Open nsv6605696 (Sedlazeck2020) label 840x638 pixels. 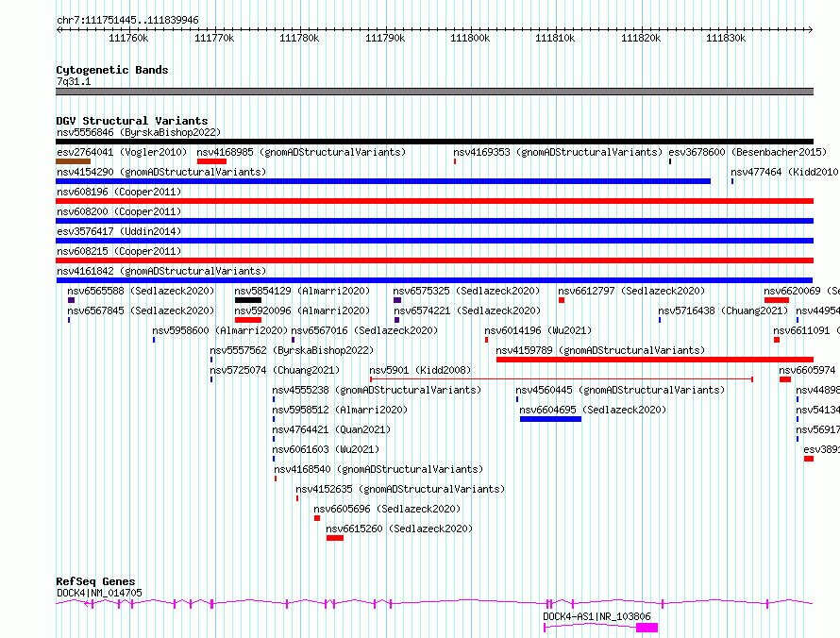387,509
